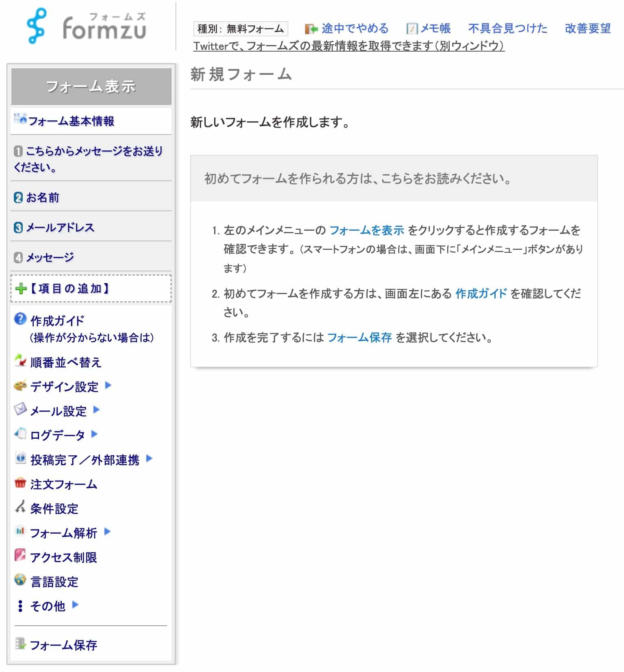Open 注文フォーム menu entry
The image size is (624, 672).
(64, 484)
